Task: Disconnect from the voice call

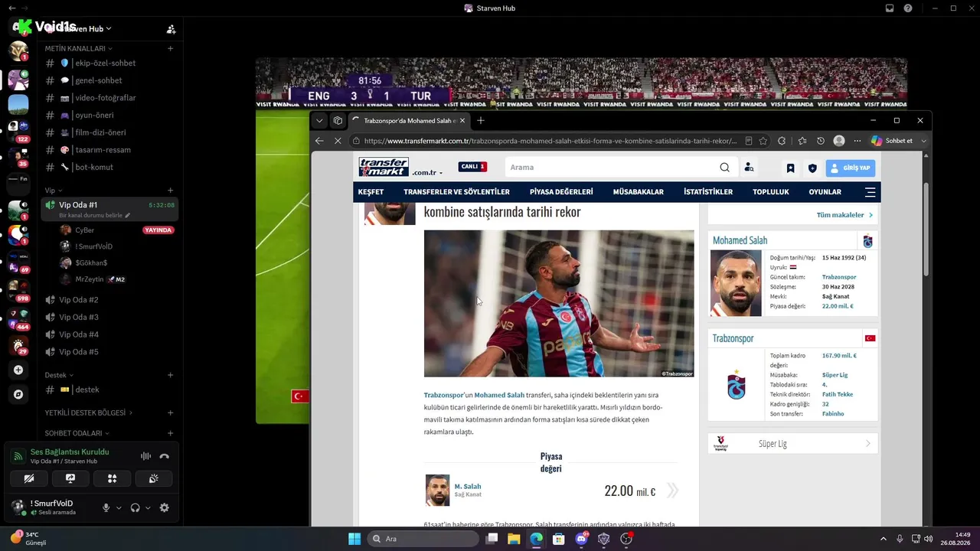Action: tap(164, 456)
